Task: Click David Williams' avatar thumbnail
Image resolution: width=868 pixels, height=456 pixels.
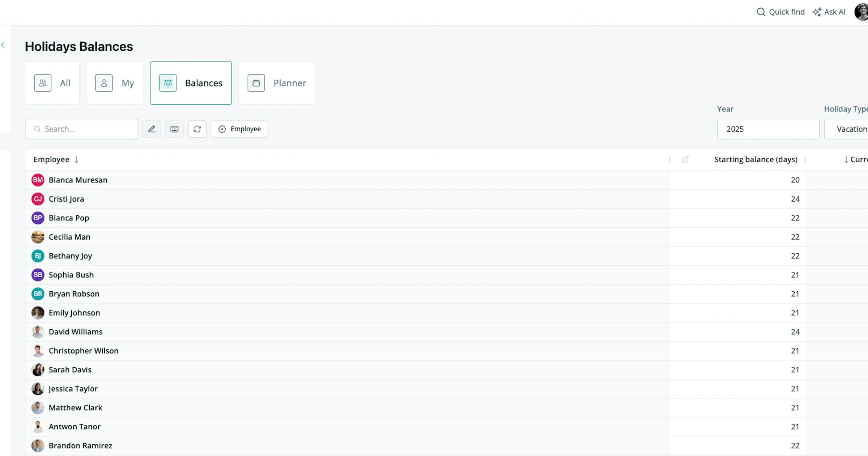Action: [x=38, y=332]
